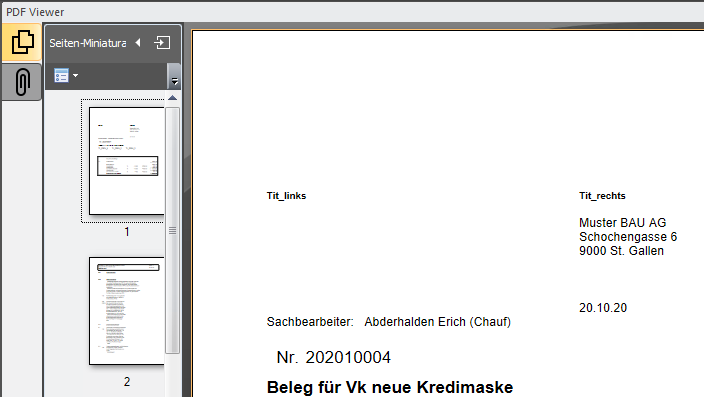Click the panel dock arrow-in-box icon
Viewport: 704px width, 397px height.
tap(162, 43)
